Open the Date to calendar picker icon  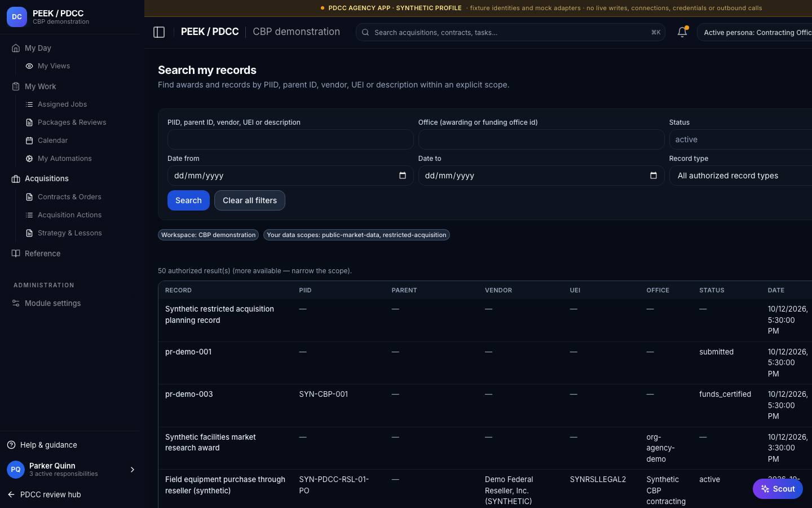pos(654,176)
